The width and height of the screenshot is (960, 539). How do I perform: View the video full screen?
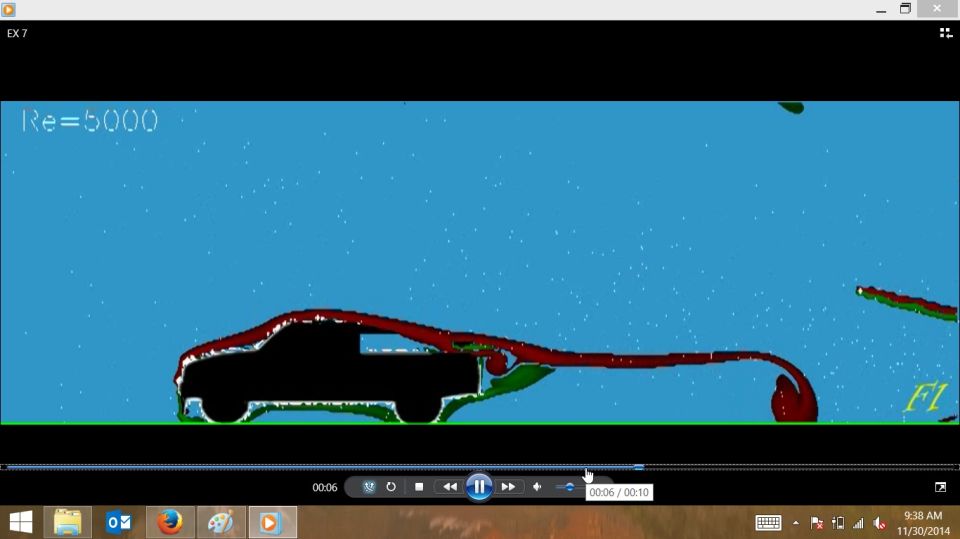(940, 487)
